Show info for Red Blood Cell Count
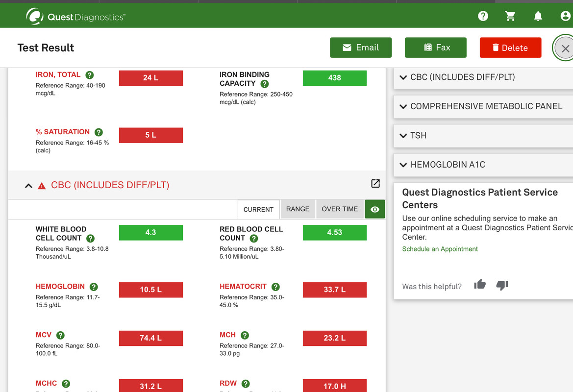 click(253, 239)
